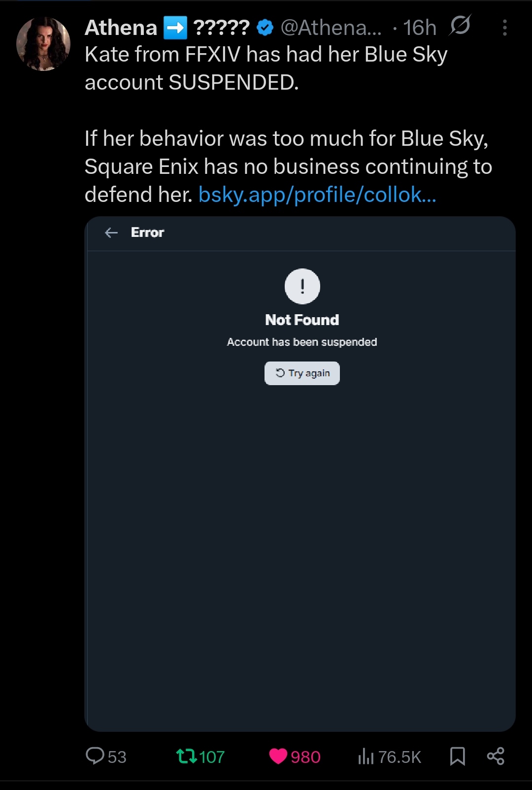Bookmark this post
This screenshot has width=532, height=790.
[458, 756]
